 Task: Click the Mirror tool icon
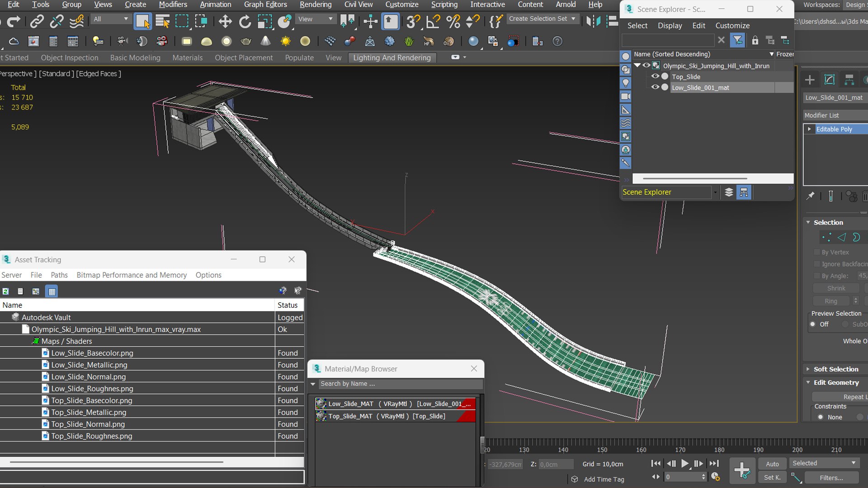pyautogui.click(x=593, y=21)
